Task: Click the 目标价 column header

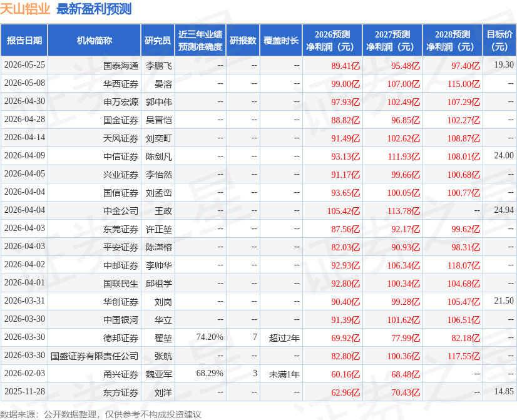Action: pyautogui.click(x=499, y=40)
